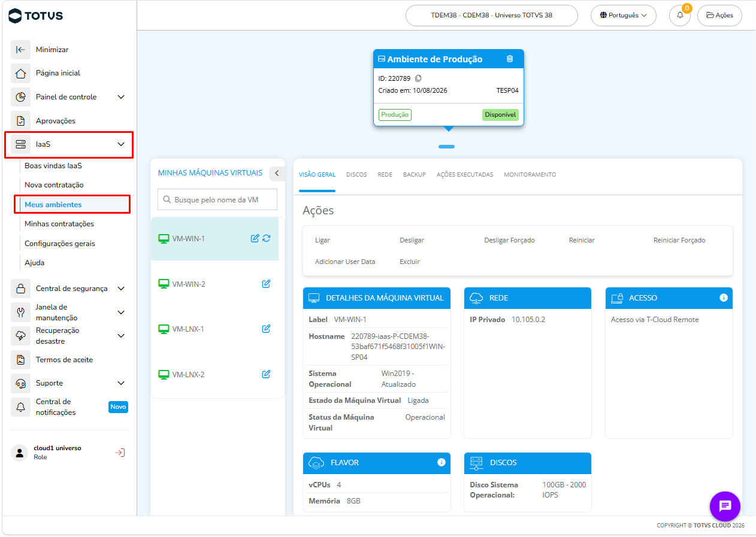Open the Ajuda submenu item
Screen dimensions: 756x537
tap(34, 263)
